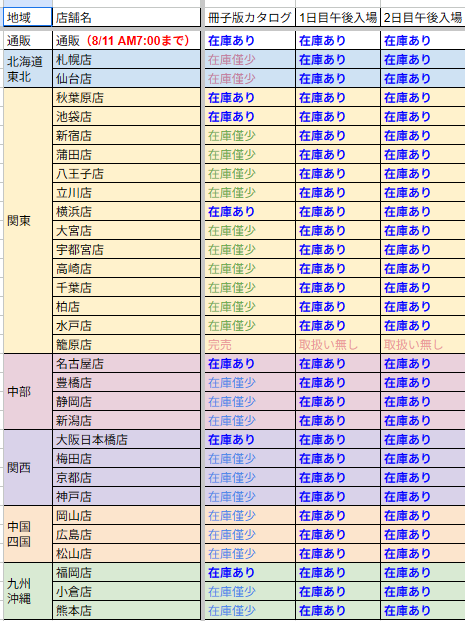Click the 秋葉原店 cell
Viewport: 465px width, 621px height.
point(126,97)
